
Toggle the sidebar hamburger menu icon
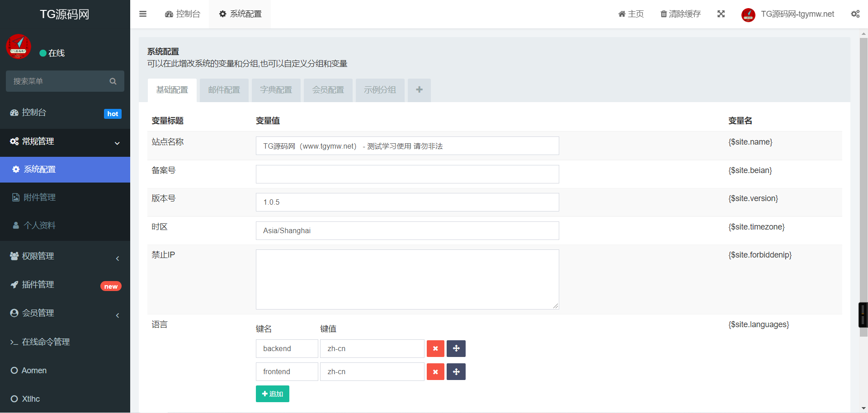[143, 14]
